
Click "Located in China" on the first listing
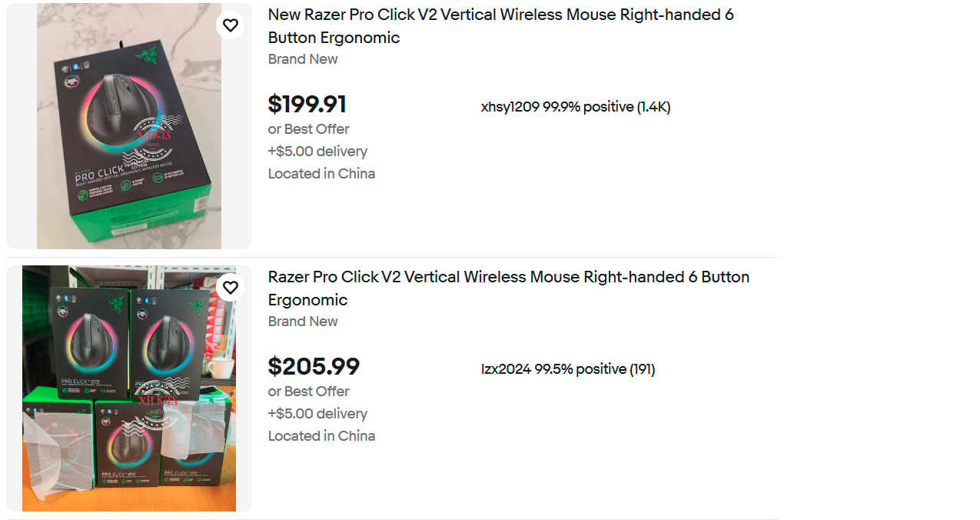pyautogui.click(x=321, y=174)
